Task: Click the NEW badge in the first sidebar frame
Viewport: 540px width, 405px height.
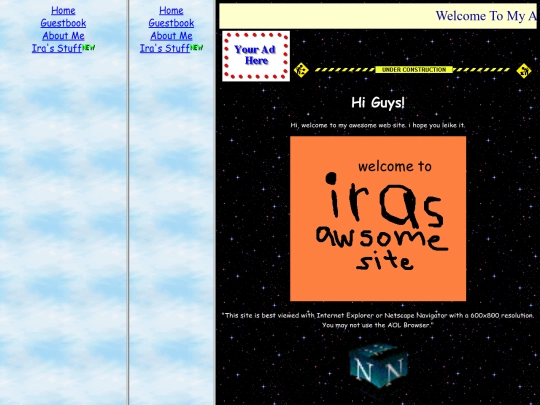Action: (x=89, y=47)
